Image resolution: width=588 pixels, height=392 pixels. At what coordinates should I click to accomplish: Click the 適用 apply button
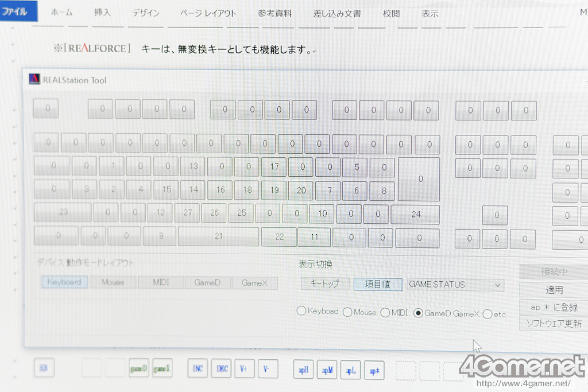point(554,290)
